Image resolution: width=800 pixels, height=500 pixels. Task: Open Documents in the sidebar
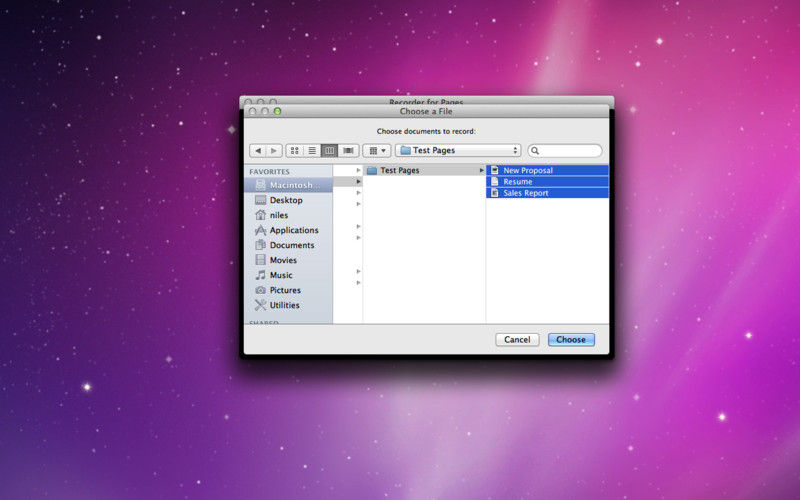pos(288,245)
